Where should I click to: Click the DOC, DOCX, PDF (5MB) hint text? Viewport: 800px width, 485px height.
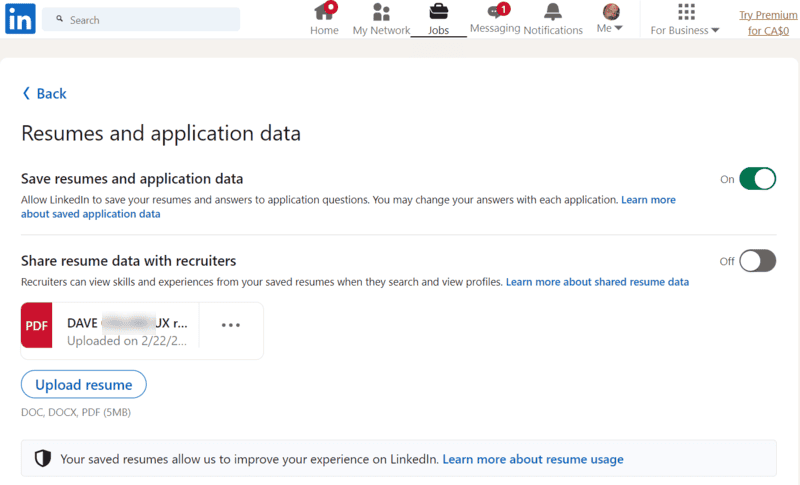pyautogui.click(x=76, y=412)
